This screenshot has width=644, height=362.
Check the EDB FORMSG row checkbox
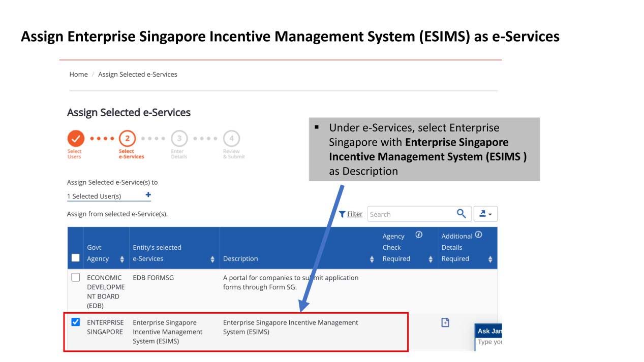[76, 278]
